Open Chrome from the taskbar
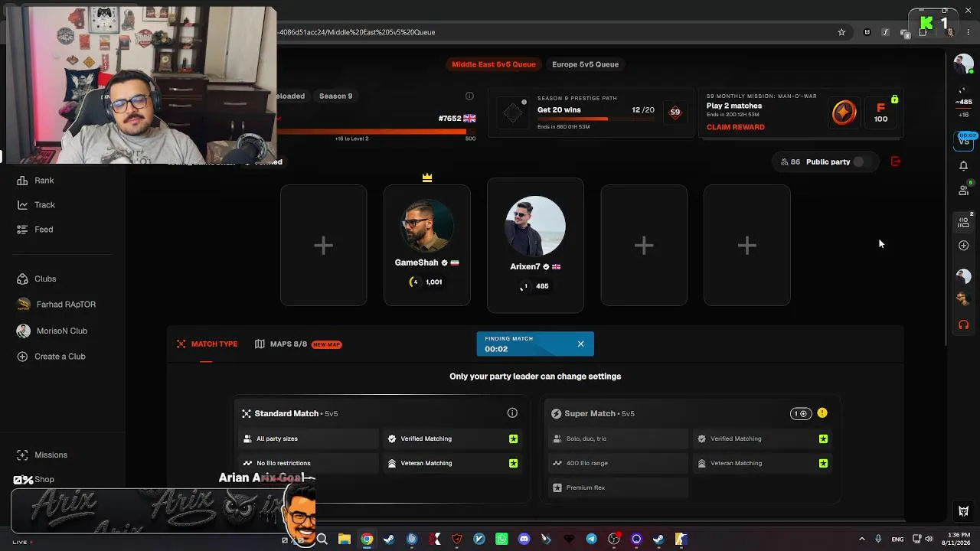 (x=367, y=540)
